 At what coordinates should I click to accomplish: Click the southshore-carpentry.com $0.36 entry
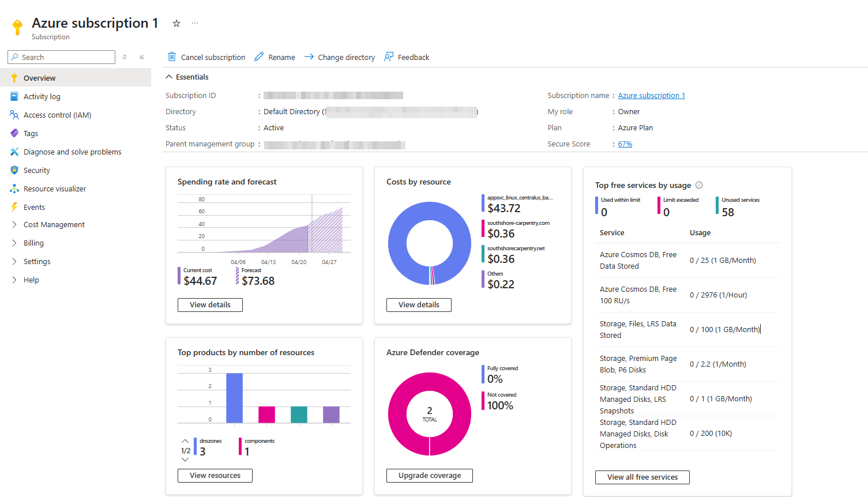coord(516,229)
